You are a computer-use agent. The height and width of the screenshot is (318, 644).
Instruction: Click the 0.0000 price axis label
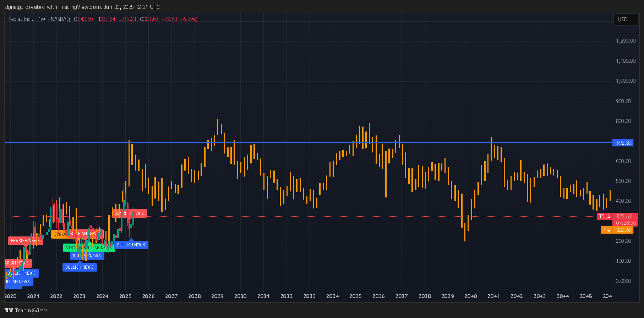623,281
